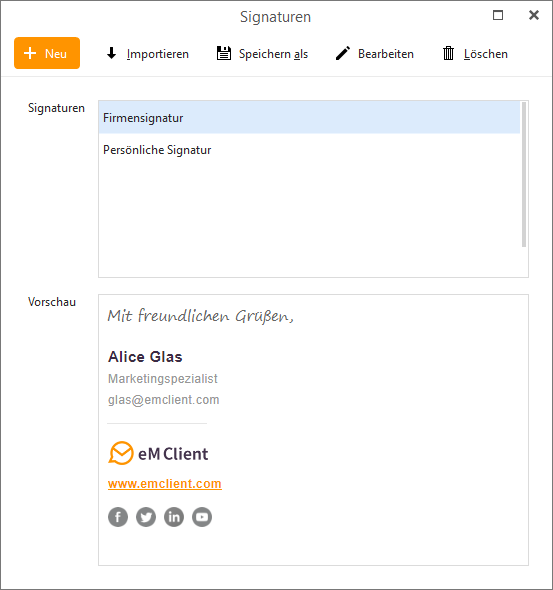Click the floppy disk Speichern als icon
Image resolution: width=553 pixels, height=590 pixels.
tap(224, 53)
